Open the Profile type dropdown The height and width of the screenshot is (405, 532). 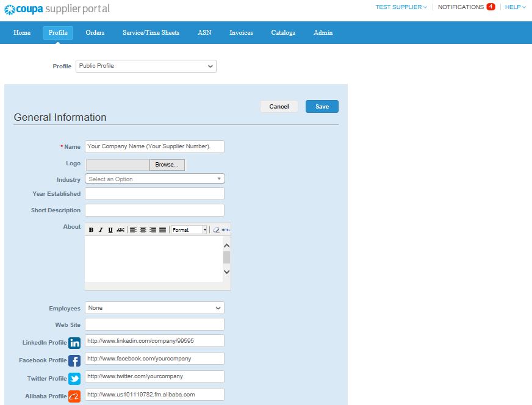coord(146,66)
